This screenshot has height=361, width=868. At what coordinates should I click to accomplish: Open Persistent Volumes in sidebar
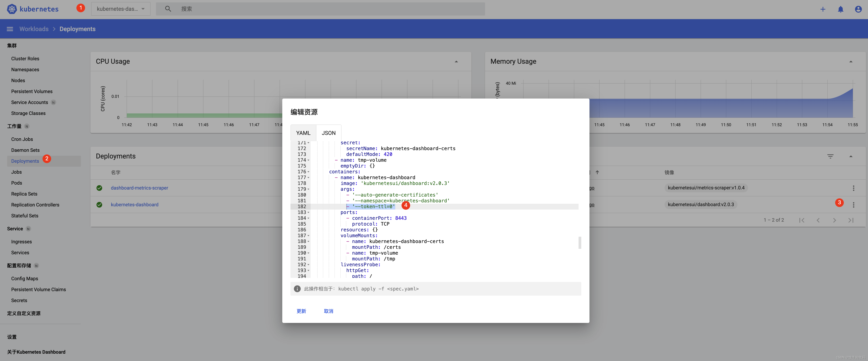(32, 91)
